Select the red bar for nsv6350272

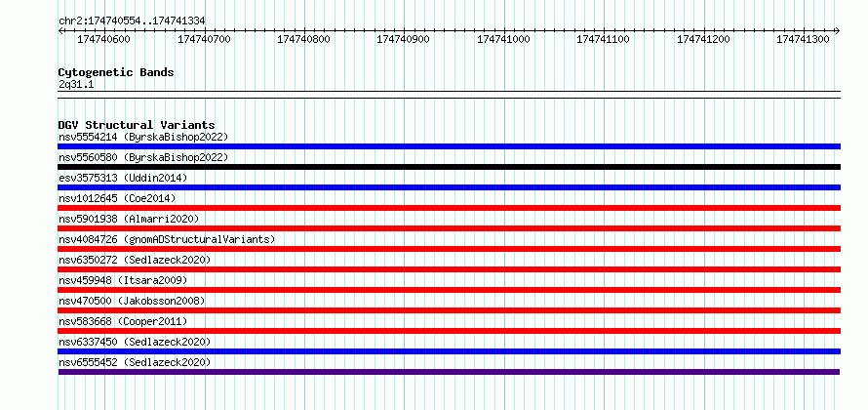click(x=449, y=269)
